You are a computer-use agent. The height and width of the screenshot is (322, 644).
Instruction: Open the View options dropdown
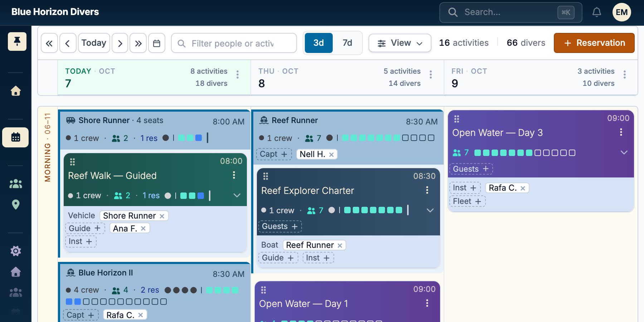click(400, 43)
